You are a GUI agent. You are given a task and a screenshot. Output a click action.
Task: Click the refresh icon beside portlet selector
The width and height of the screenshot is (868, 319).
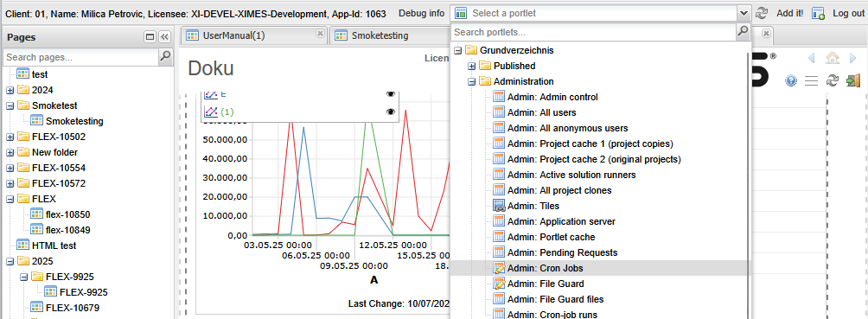tap(762, 13)
